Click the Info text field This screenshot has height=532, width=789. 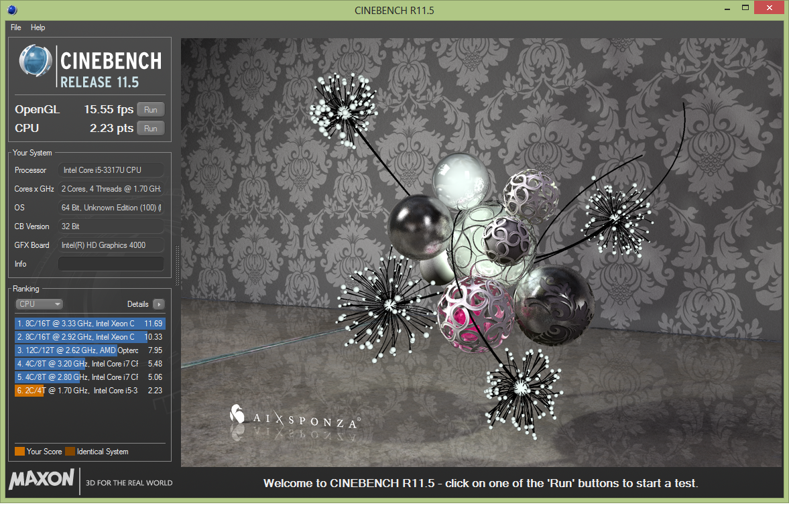(111, 264)
